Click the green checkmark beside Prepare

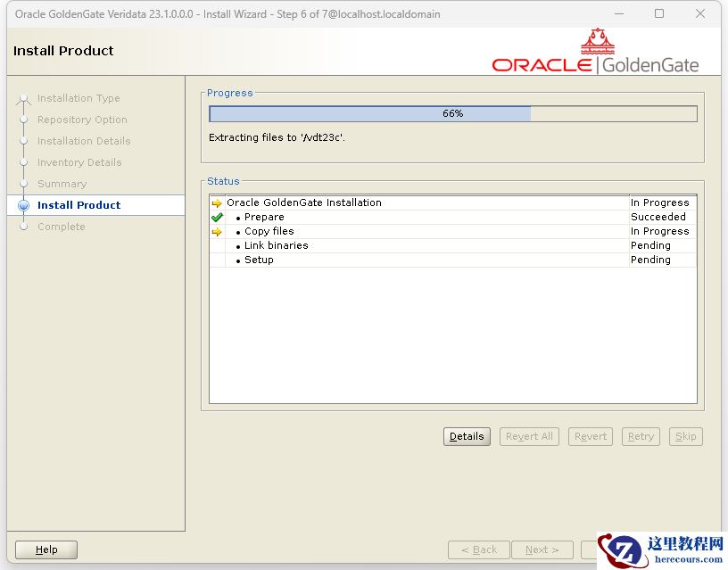(x=217, y=218)
